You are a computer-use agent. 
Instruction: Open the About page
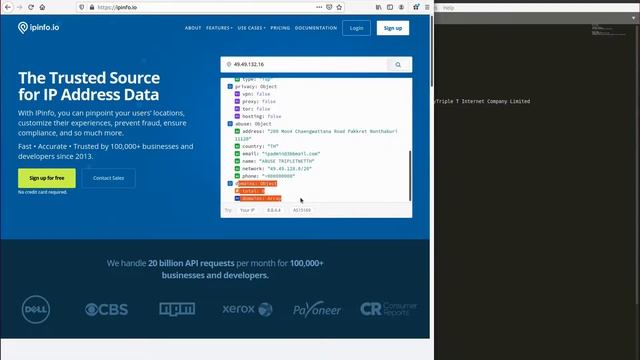(193, 28)
